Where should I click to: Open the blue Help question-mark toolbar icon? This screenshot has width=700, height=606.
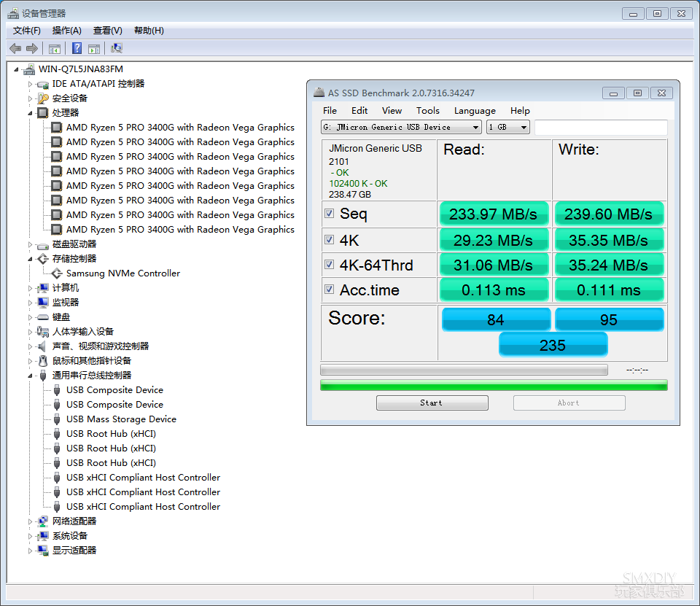click(x=77, y=48)
